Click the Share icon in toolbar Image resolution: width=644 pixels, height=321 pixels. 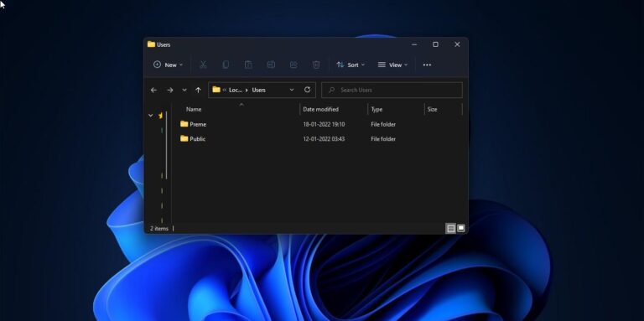pyautogui.click(x=293, y=65)
